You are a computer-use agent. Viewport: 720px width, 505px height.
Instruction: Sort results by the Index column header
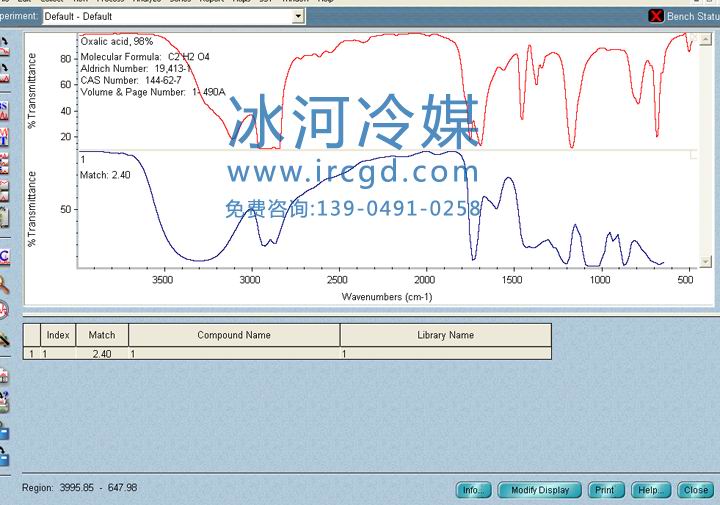click(x=58, y=335)
